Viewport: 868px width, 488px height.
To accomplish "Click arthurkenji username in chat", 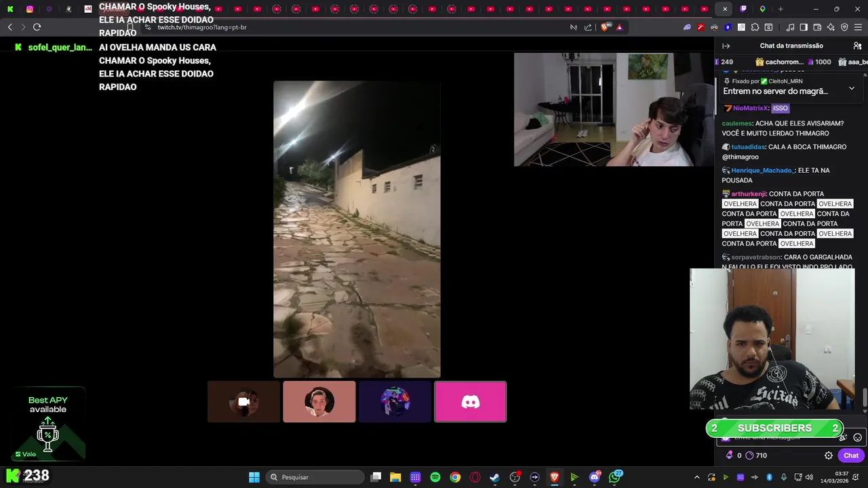I will [749, 194].
